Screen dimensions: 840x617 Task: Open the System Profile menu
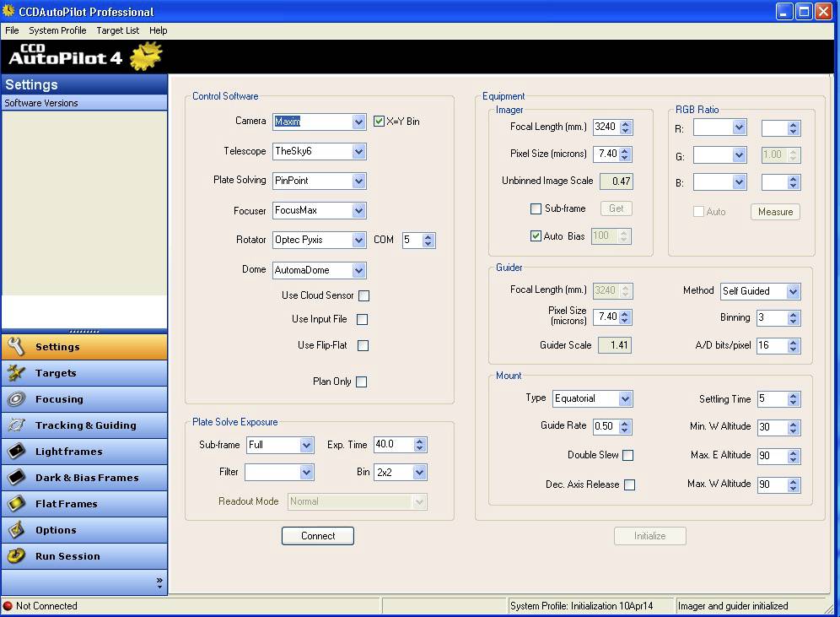point(57,30)
